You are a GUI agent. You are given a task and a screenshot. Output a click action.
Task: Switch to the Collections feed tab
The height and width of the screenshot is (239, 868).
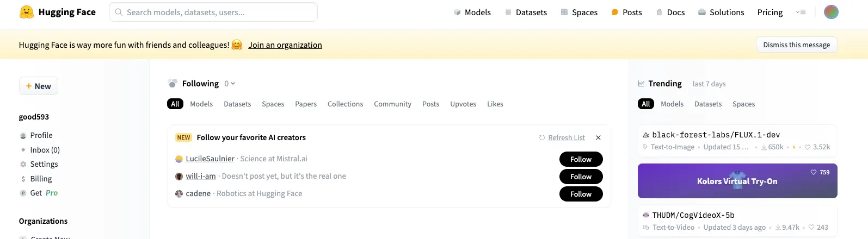click(345, 104)
